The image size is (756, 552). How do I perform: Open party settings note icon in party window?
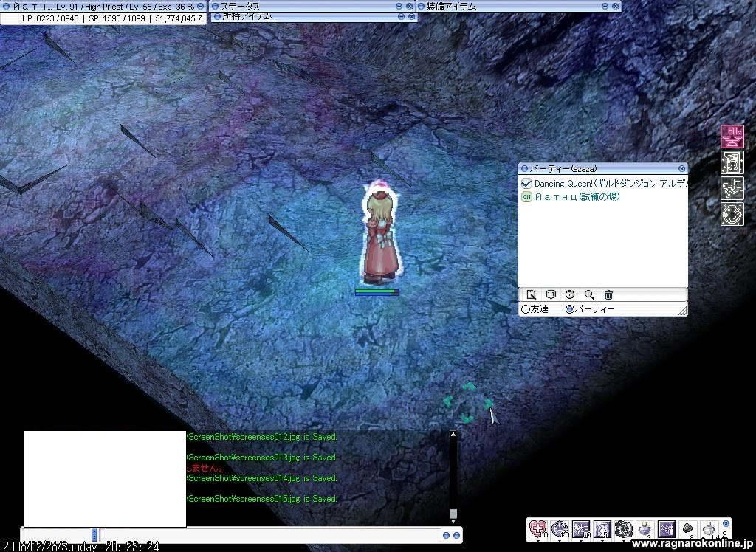pyautogui.click(x=531, y=294)
